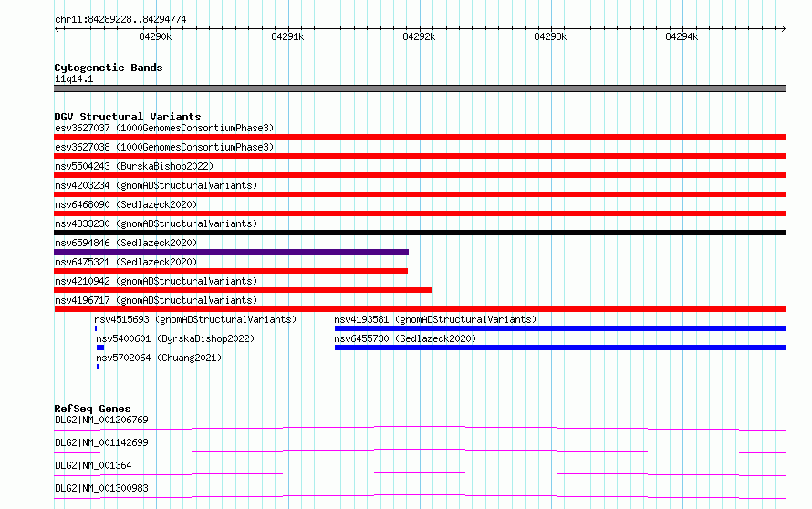Screen dimensions: 812x509
Task: Click magenta line of DLG2|NM_001300983
Action: [x=420, y=496]
